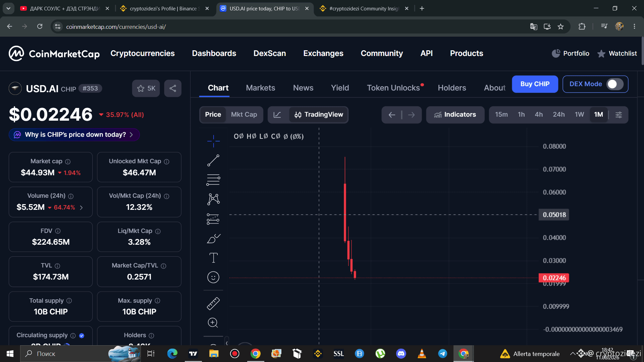Image resolution: width=644 pixels, height=362 pixels.
Task: Set chart timeframe to 1h
Action: [x=521, y=115]
